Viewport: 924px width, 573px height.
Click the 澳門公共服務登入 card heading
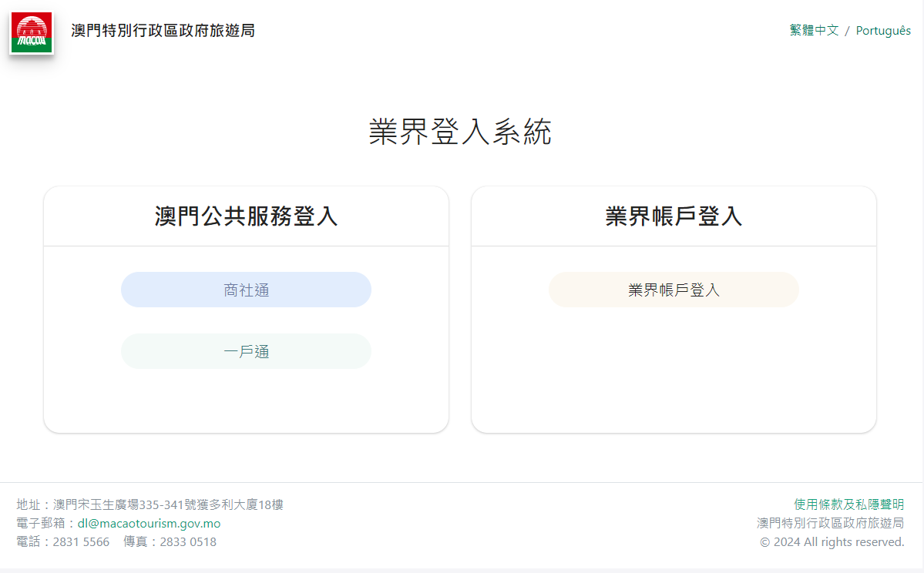pos(246,216)
